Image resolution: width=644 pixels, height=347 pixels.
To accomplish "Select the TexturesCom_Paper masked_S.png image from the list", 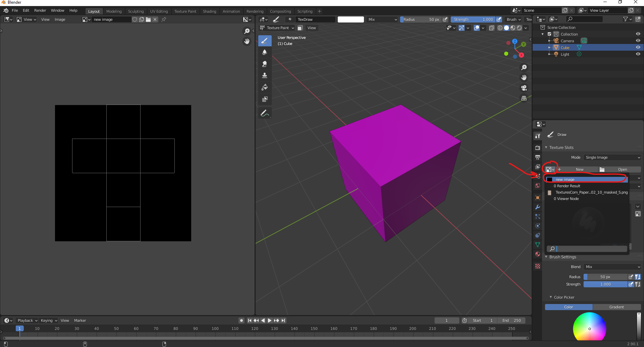I will (587, 192).
